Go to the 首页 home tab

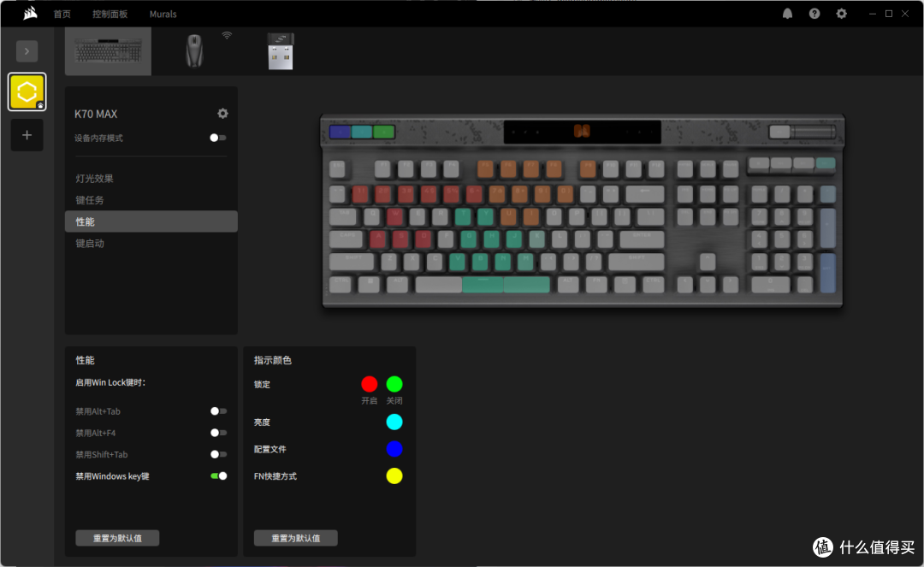pyautogui.click(x=62, y=14)
